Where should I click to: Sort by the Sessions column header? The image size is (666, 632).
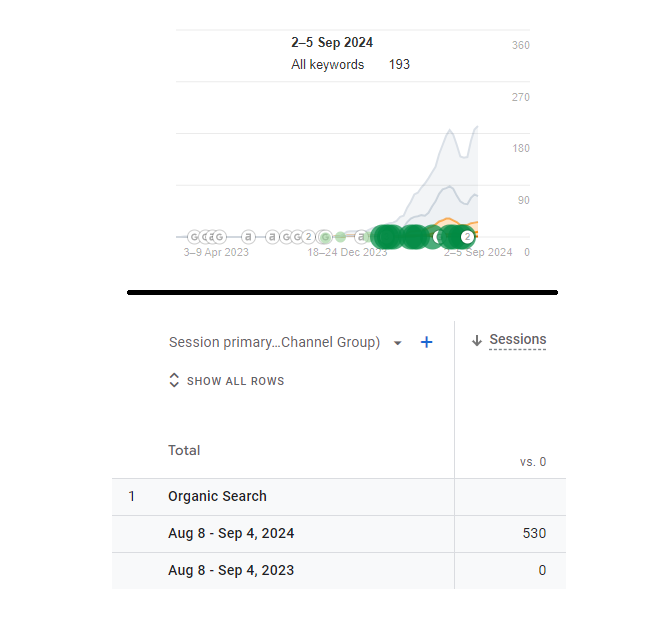coord(517,340)
